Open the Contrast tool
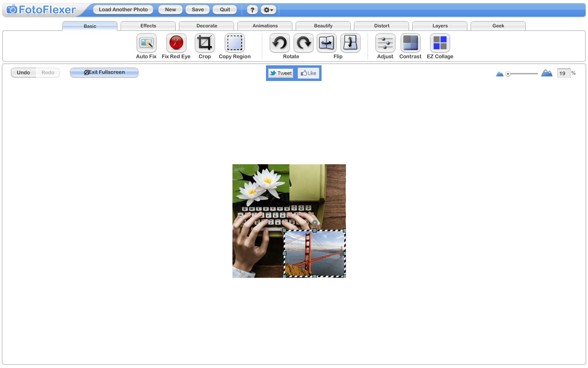 (410, 43)
